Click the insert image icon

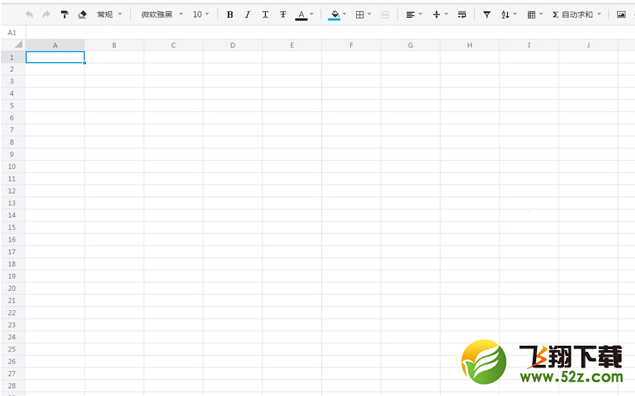[x=621, y=15]
